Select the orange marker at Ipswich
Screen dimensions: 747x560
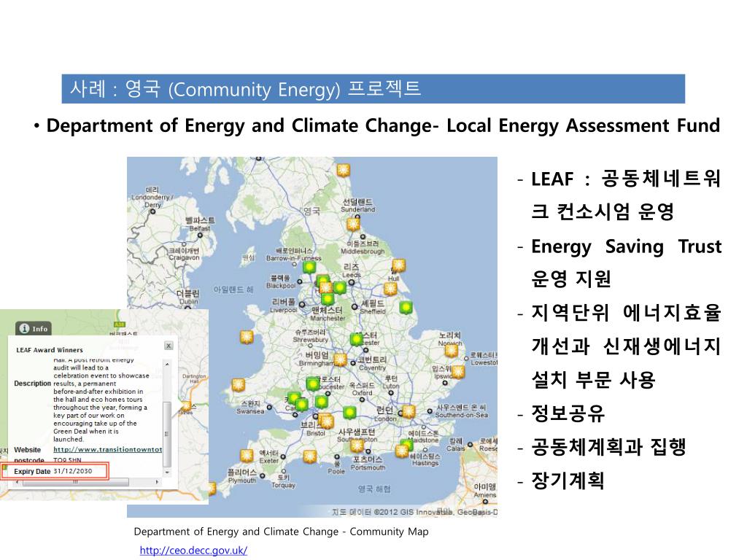pos(458,372)
